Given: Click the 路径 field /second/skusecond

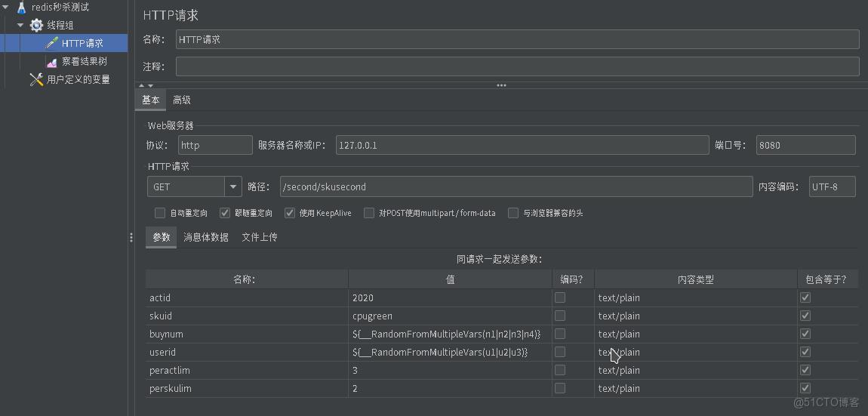Looking at the screenshot, I should click(516, 186).
